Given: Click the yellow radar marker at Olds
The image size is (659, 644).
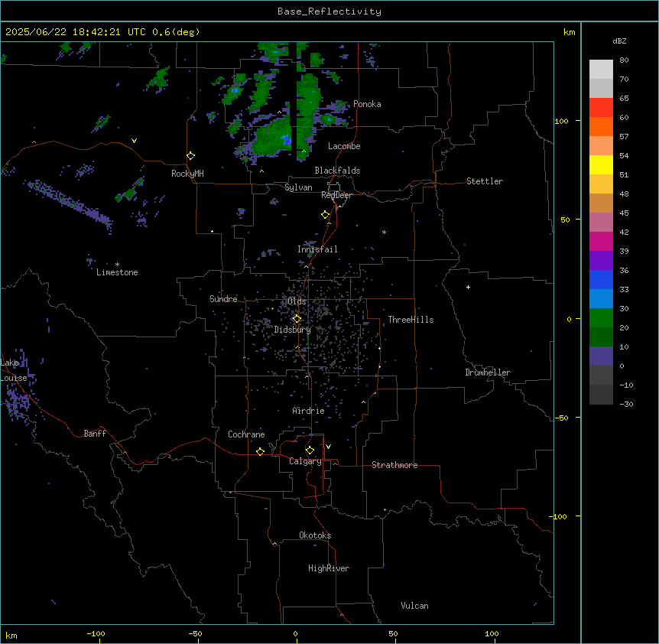Looking at the screenshot, I should (x=297, y=319).
